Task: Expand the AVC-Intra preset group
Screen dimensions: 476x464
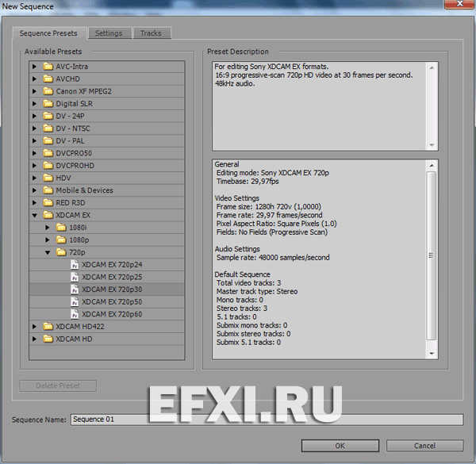Action: click(34, 67)
